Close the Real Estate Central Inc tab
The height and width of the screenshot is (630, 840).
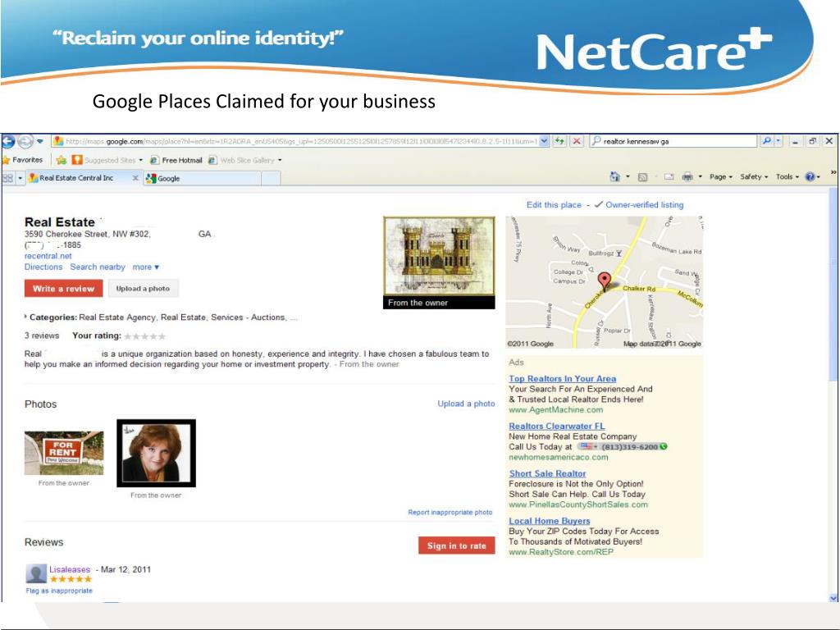click(x=135, y=178)
